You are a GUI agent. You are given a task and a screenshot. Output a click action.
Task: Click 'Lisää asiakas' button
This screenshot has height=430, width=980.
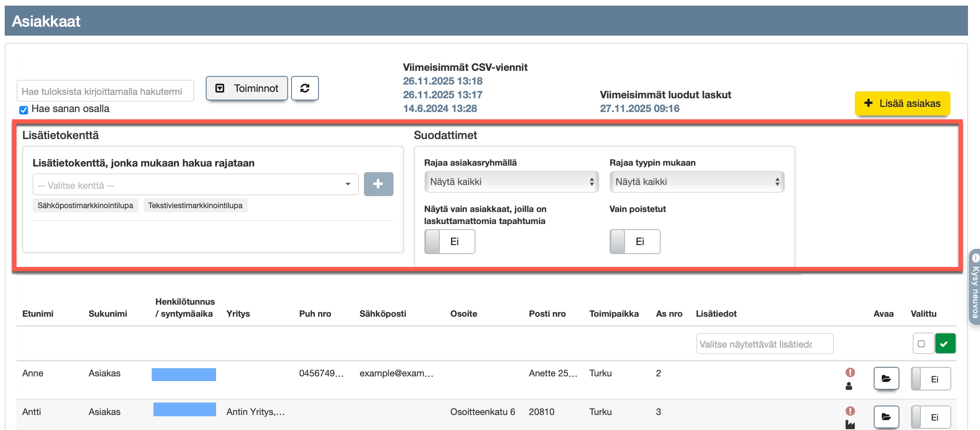(x=902, y=103)
